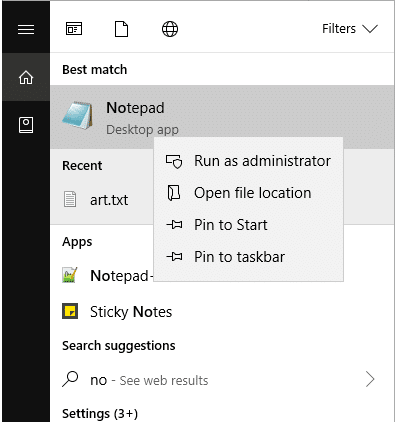Open the hamburger menu in sidebar

click(26, 29)
